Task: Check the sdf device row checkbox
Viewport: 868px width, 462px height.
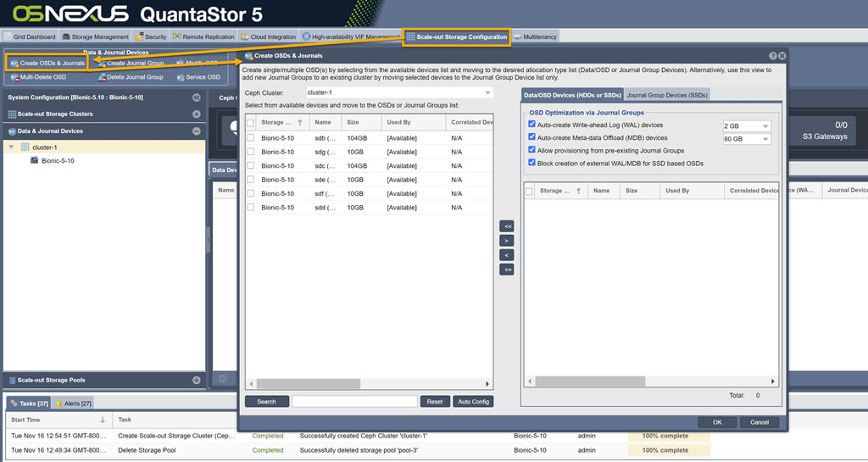Action: pos(251,193)
